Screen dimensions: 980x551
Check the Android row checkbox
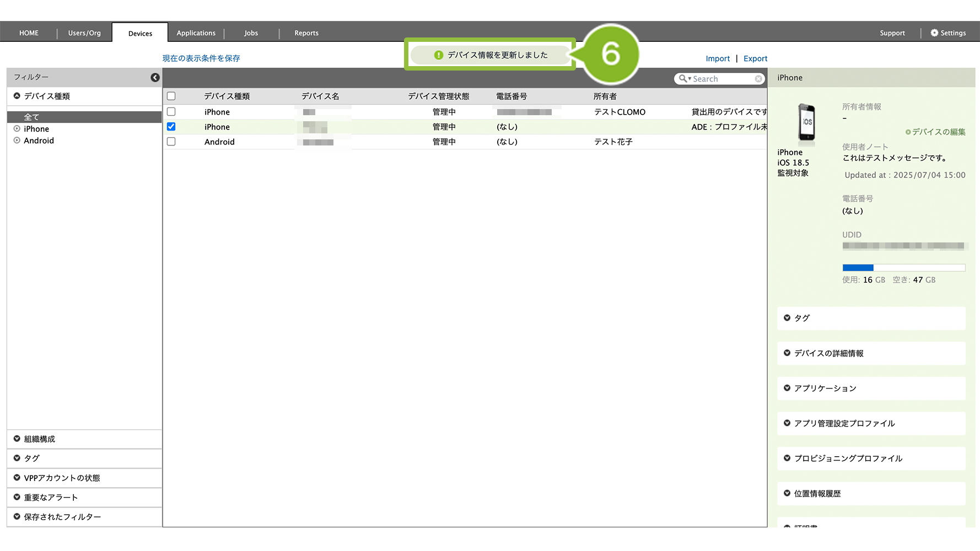171,142
